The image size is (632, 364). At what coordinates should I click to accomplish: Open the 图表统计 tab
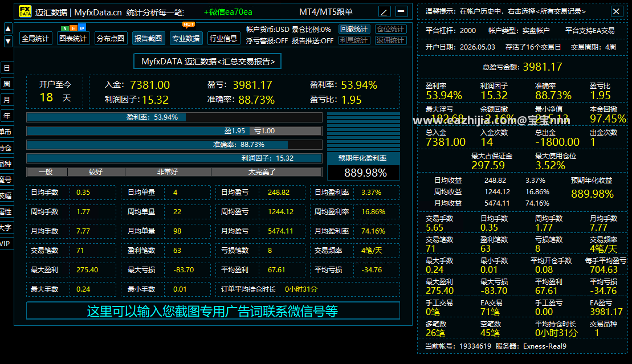point(72,38)
